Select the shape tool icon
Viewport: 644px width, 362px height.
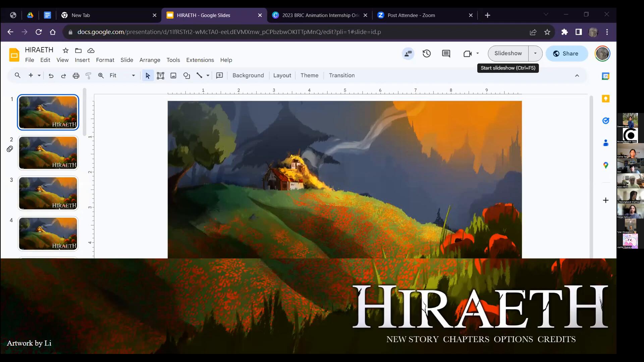(x=186, y=75)
